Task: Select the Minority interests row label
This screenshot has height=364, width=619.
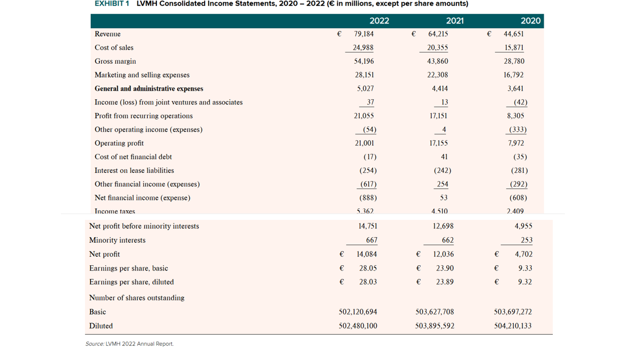Action: click(117, 240)
